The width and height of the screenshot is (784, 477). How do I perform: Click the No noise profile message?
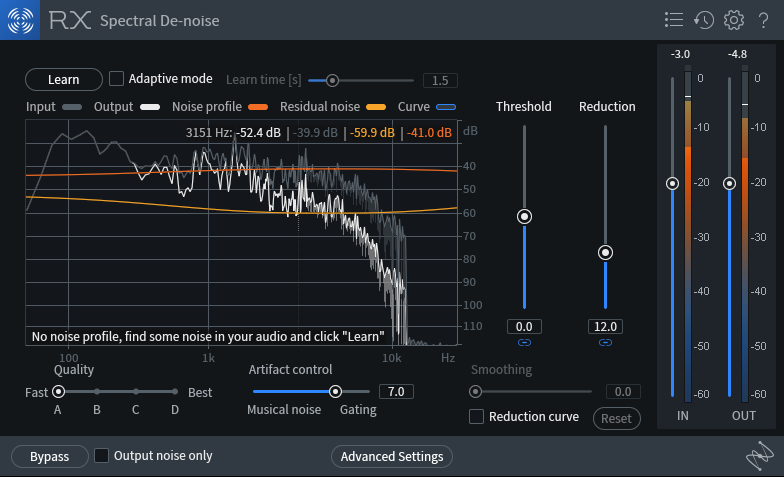208,336
